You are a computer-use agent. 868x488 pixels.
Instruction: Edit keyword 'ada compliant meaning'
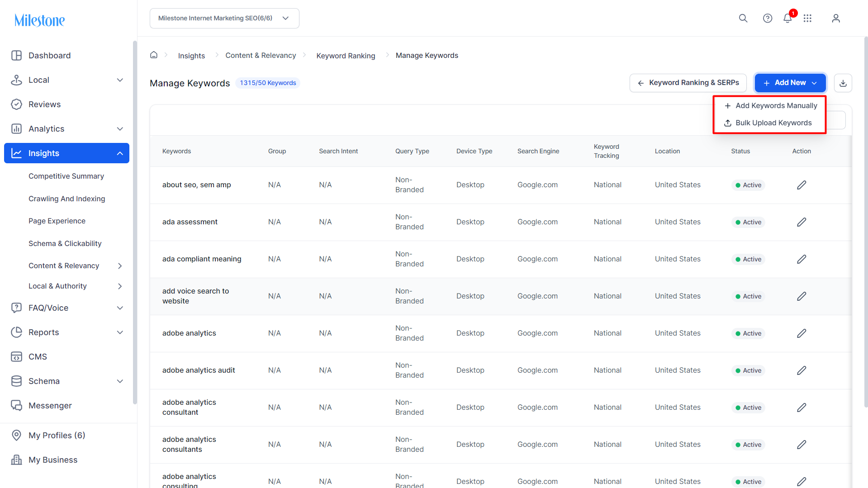(x=802, y=259)
